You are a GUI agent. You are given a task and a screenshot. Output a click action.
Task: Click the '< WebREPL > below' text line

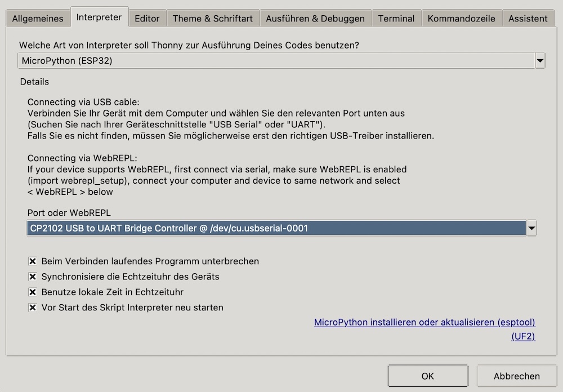pyautogui.click(x=70, y=192)
